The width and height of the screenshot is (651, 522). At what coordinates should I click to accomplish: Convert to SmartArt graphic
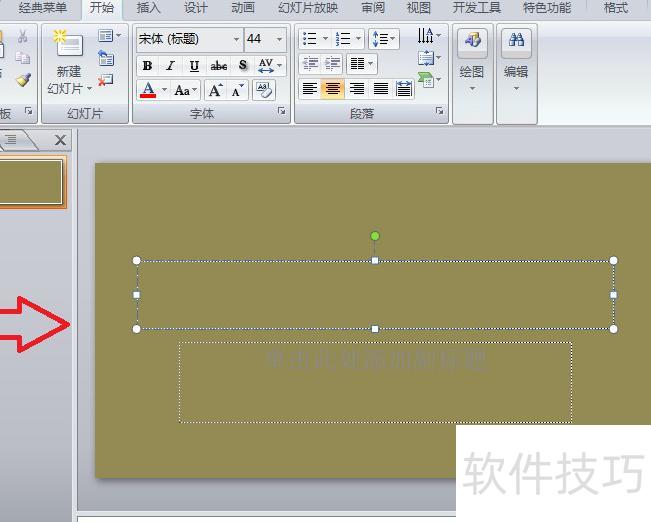pyautogui.click(x=429, y=80)
